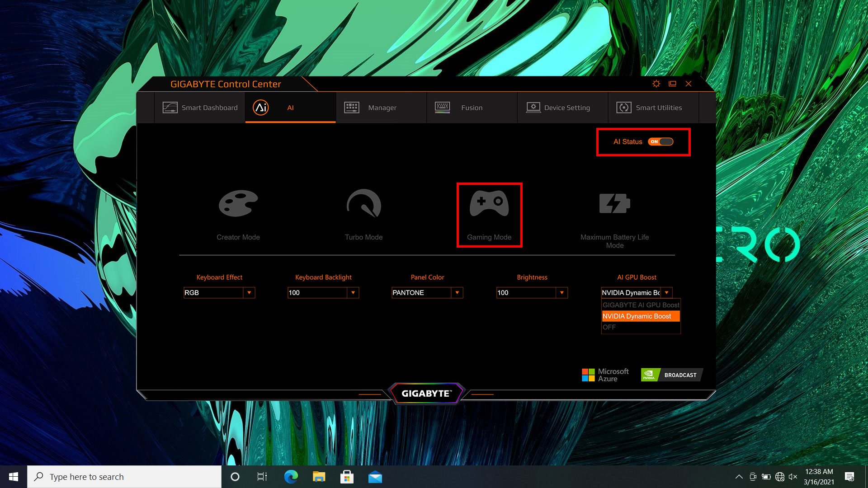
Task: Click the Fusion keyboard icon
Action: tap(442, 108)
